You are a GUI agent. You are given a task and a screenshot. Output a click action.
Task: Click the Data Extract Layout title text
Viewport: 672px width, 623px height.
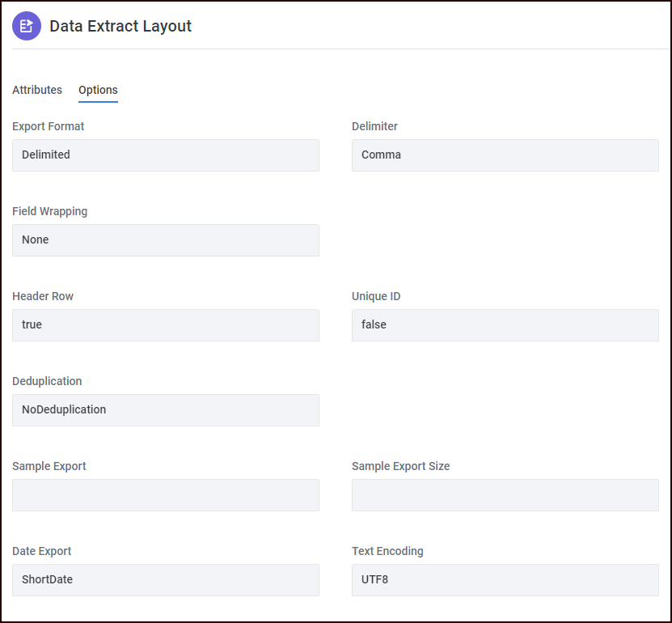tap(120, 26)
